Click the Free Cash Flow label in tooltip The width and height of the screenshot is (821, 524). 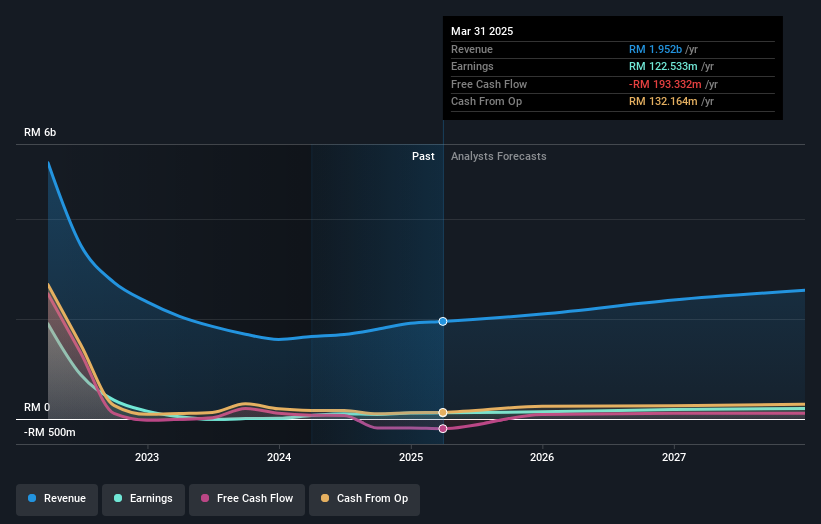(x=489, y=84)
